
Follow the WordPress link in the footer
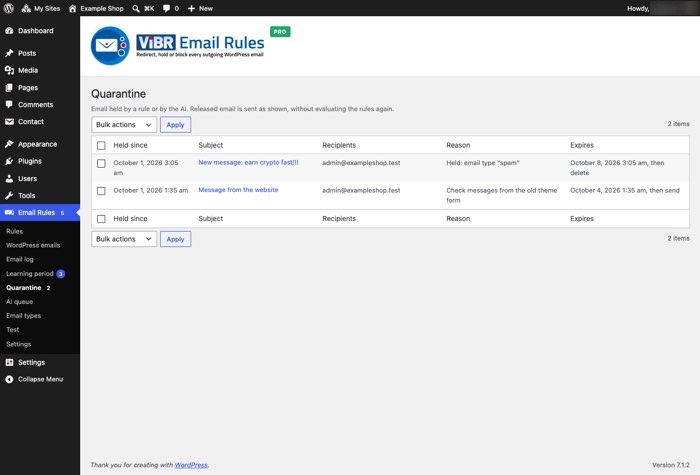click(191, 465)
